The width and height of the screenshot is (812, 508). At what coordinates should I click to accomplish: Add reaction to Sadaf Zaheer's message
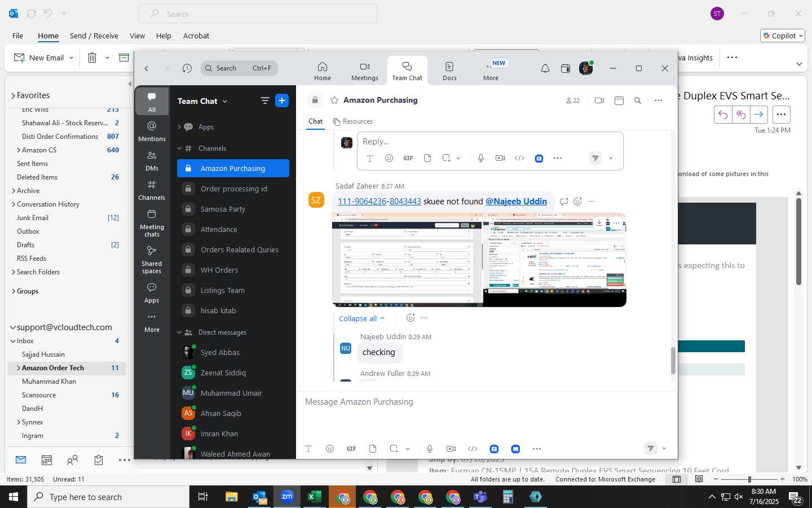pos(577,202)
